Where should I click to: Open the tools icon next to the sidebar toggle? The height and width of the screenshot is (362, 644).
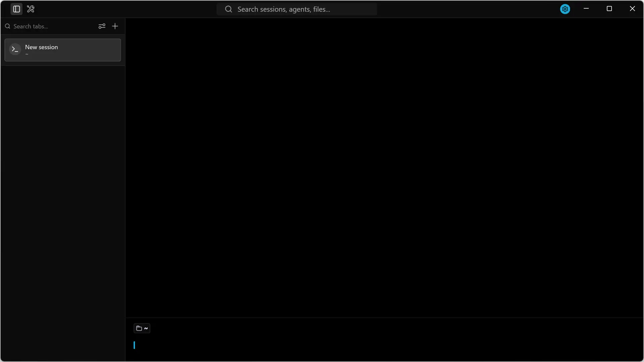pos(31,9)
